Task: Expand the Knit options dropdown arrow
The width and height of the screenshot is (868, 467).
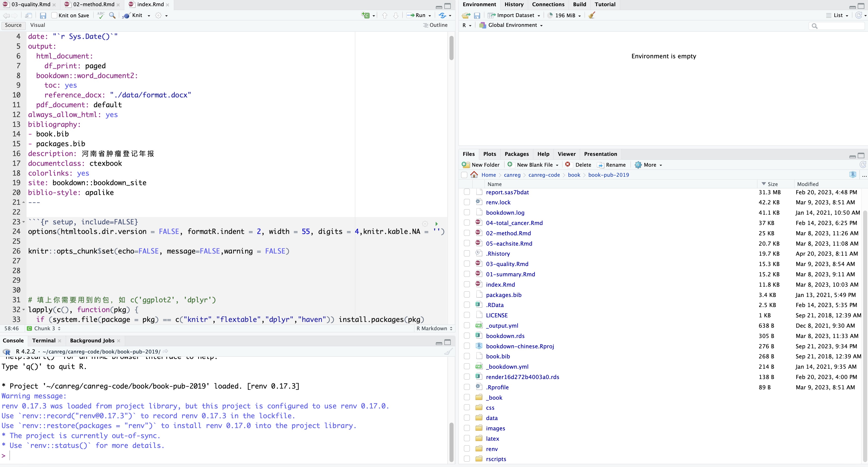Action: [x=149, y=16]
